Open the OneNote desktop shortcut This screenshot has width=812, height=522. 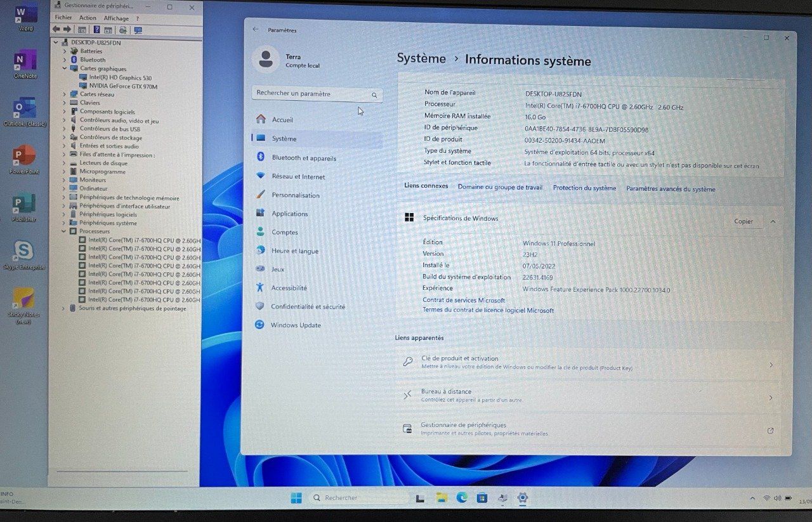pyautogui.click(x=25, y=64)
